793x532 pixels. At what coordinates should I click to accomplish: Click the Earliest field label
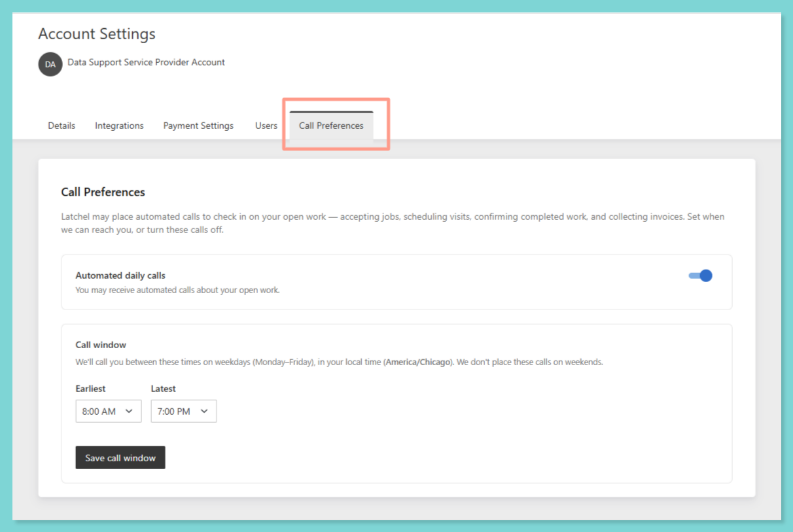tap(91, 389)
